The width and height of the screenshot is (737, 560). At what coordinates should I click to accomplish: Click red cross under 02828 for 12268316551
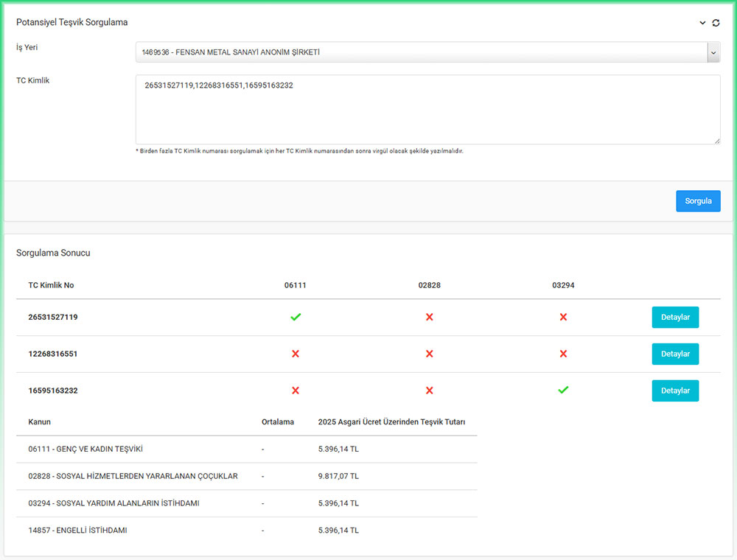(430, 354)
